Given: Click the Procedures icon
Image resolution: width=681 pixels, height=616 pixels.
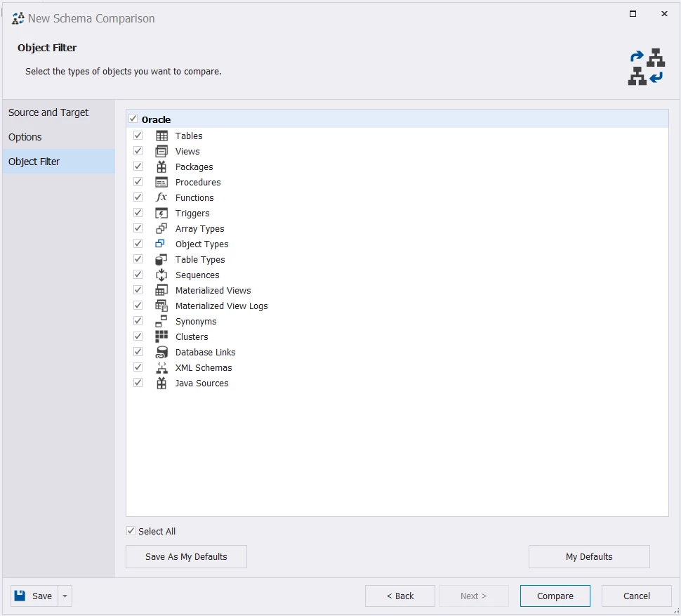Looking at the screenshot, I should tap(161, 183).
